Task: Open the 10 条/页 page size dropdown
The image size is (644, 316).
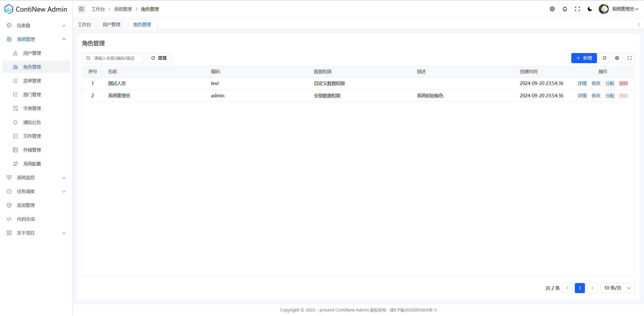Action: [x=617, y=288]
